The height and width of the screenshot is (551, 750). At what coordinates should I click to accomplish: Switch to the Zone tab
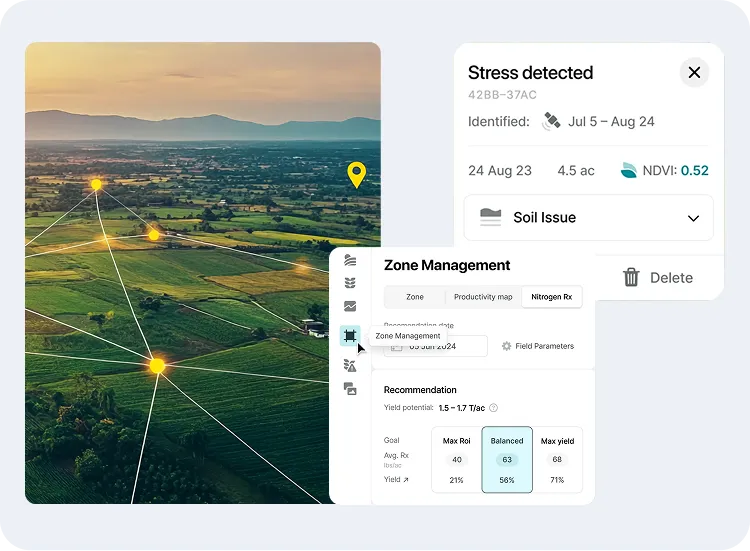[x=415, y=297]
